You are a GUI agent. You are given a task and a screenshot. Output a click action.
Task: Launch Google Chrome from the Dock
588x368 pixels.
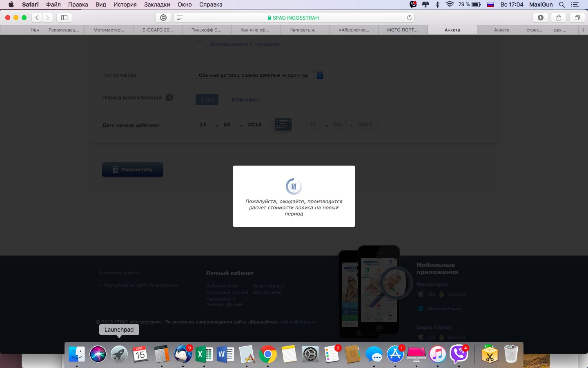coord(267,354)
